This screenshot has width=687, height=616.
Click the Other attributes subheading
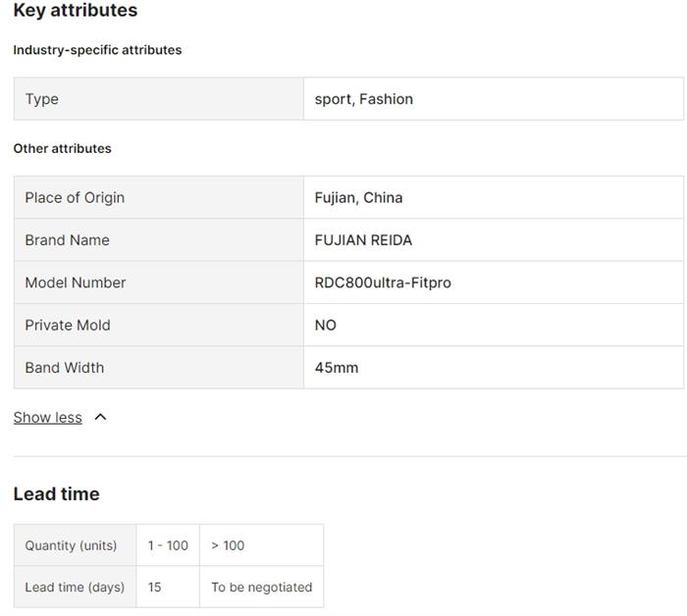tap(62, 149)
